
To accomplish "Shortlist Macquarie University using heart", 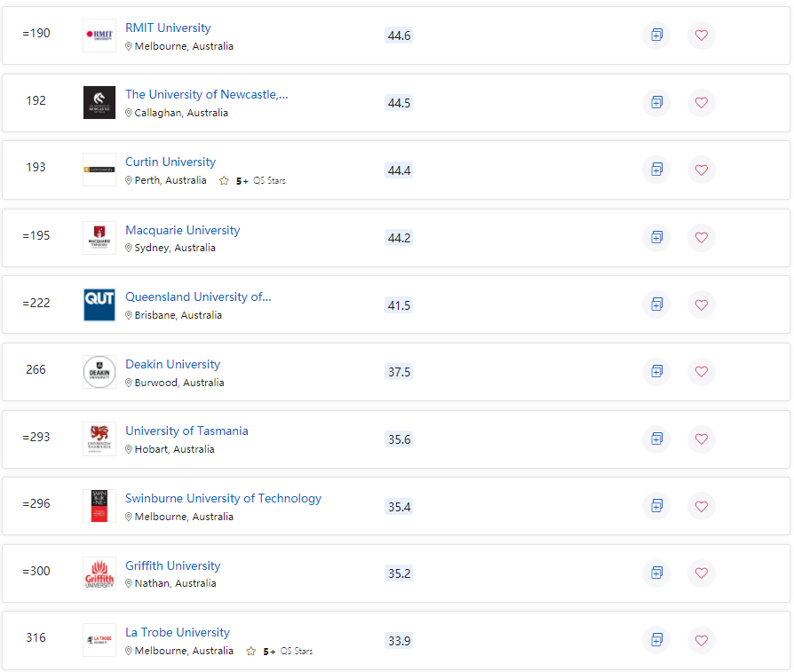I will pos(701,237).
